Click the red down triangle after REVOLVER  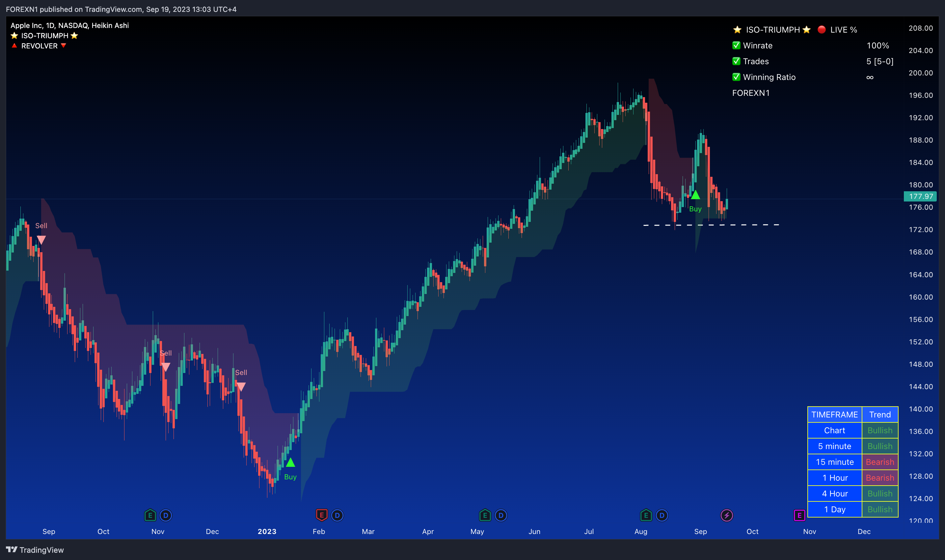coord(64,46)
